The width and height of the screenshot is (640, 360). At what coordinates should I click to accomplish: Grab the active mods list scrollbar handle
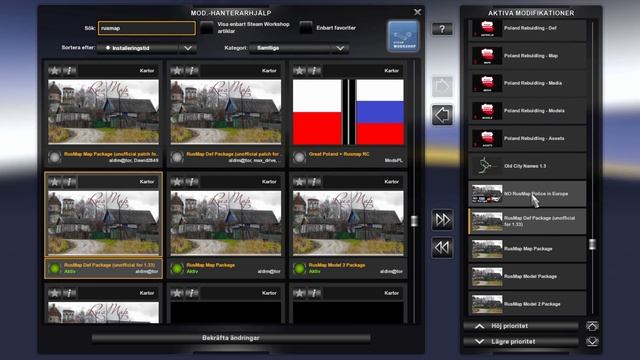(592, 244)
